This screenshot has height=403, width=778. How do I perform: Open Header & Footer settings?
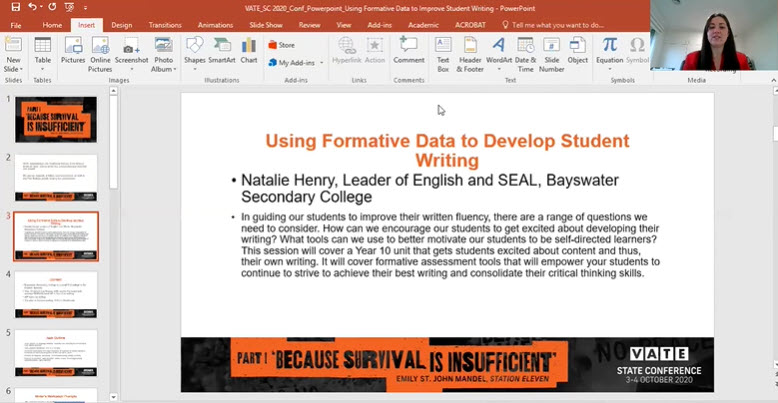470,51
